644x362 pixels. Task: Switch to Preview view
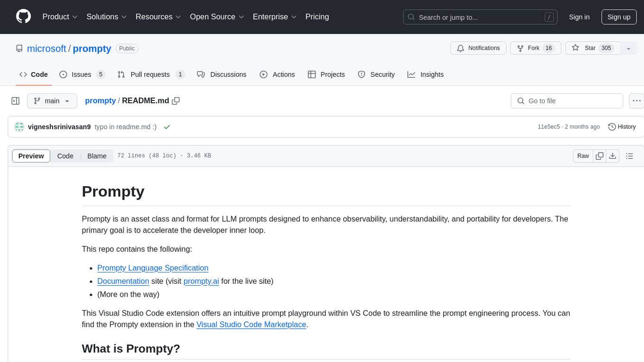[31, 156]
